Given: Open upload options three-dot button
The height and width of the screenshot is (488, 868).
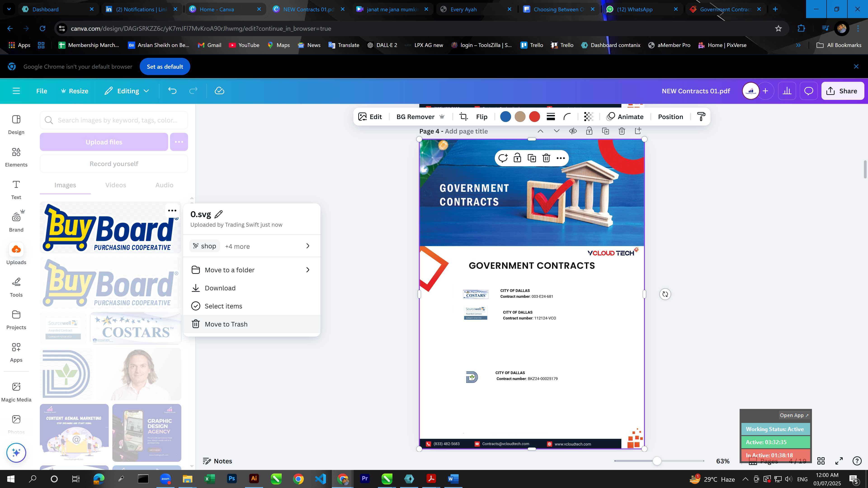Looking at the screenshot, I should (179, 142).
